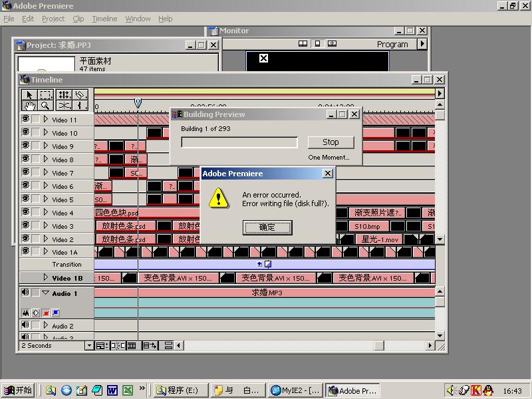Open the Monitor window flyout menu arrow
532x399 pixels.
422,44
